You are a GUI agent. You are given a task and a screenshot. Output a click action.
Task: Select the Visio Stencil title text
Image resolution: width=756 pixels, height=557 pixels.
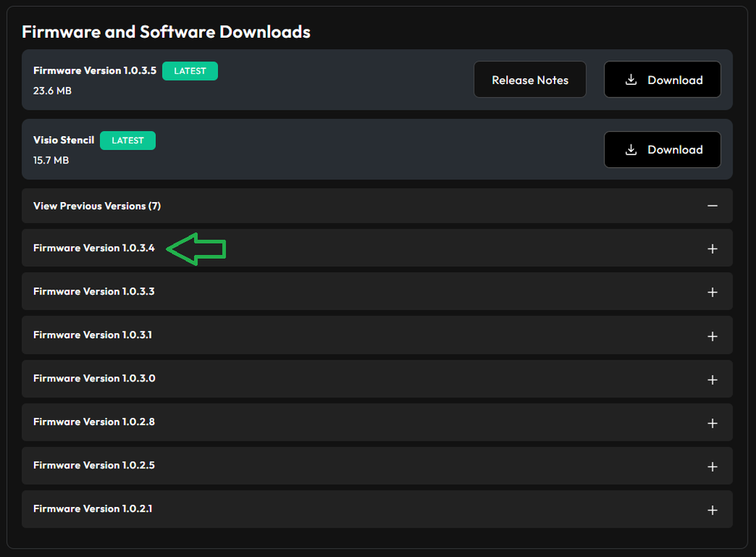(x=64, y=141)
